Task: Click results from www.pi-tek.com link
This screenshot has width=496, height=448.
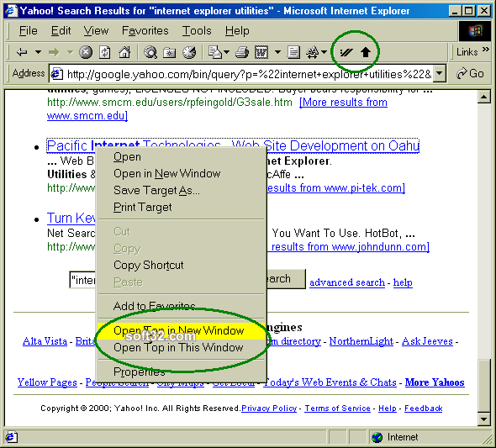Action: [x=336, y=188]
